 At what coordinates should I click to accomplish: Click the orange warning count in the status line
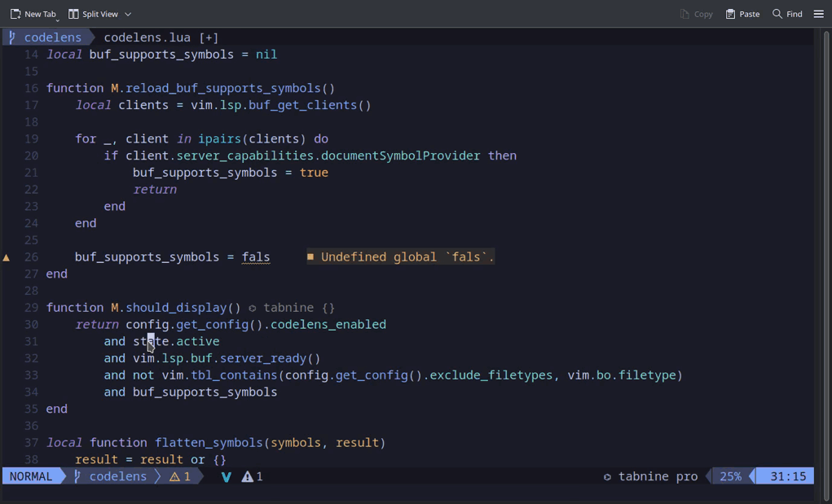click(180, 476)
